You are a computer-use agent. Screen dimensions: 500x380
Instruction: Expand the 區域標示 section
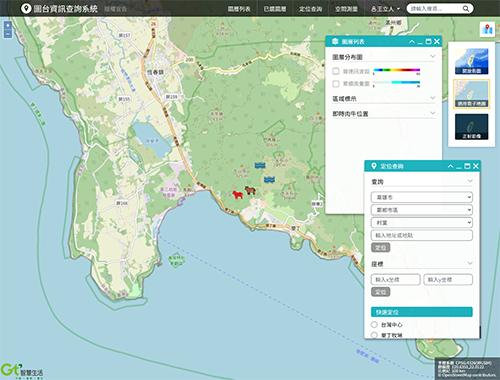[384, 98]
